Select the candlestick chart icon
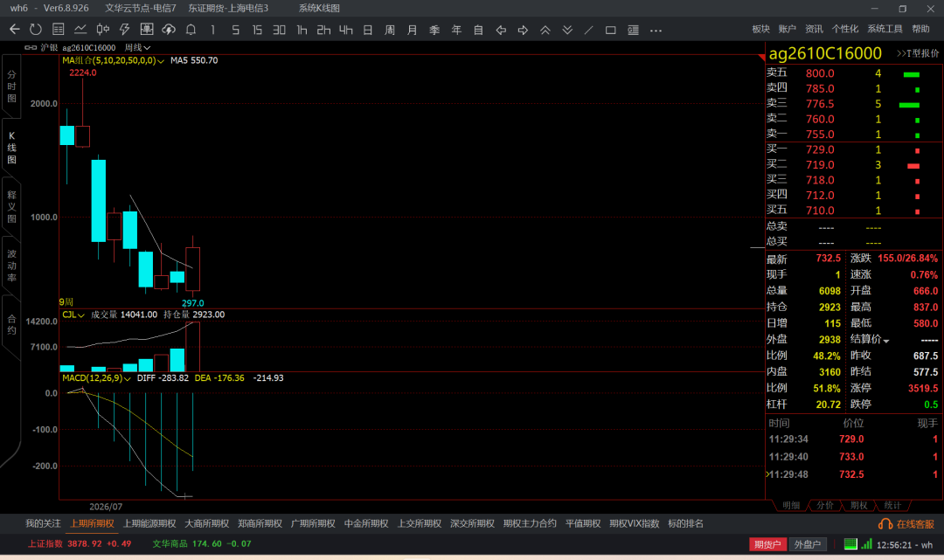 click(103, 30)
